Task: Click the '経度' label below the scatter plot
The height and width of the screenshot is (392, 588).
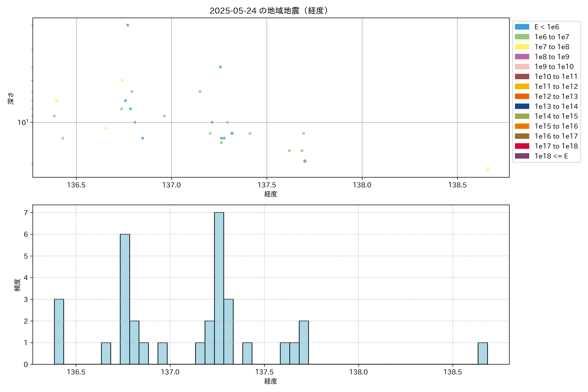Action: coord(270,194)
